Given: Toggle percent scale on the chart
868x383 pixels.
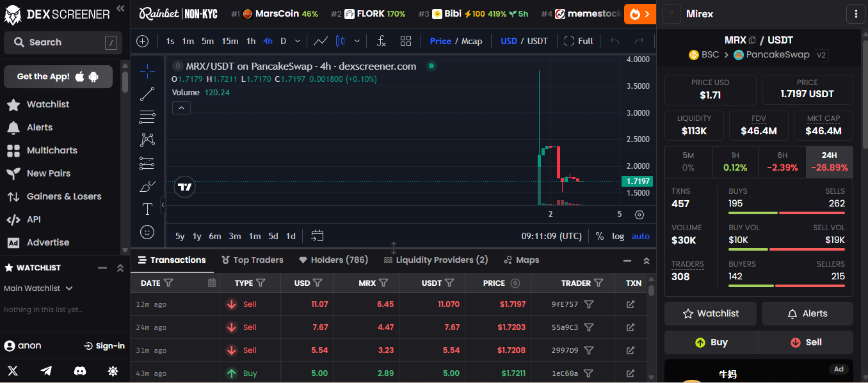Looking at the screenshot, I should coord(599,236).
